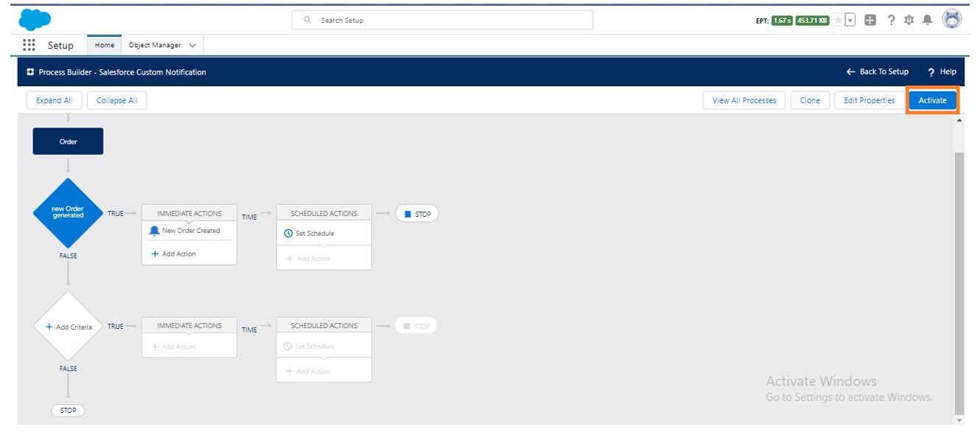Click the STOP pill beneath the Add Criteria FALSE branch
Image resolution: width=980 pixels, height=438 pixels.
pyautogui.click(x=68, y=410)
